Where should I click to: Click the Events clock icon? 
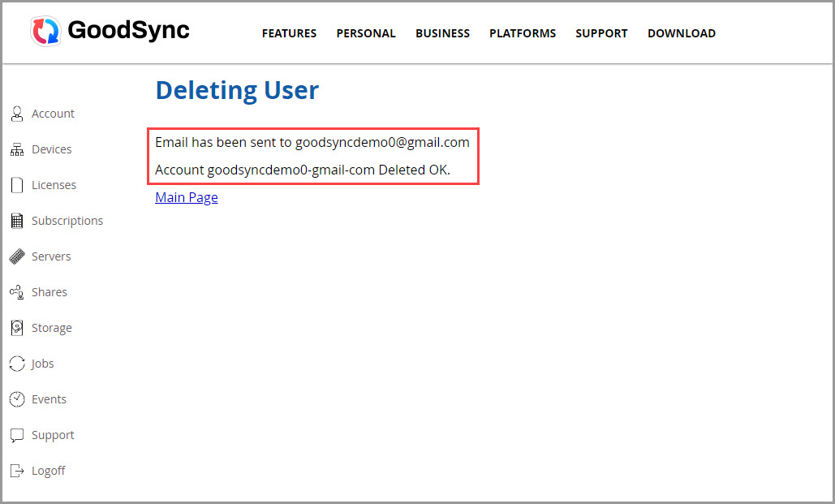[x=17, y=399]
